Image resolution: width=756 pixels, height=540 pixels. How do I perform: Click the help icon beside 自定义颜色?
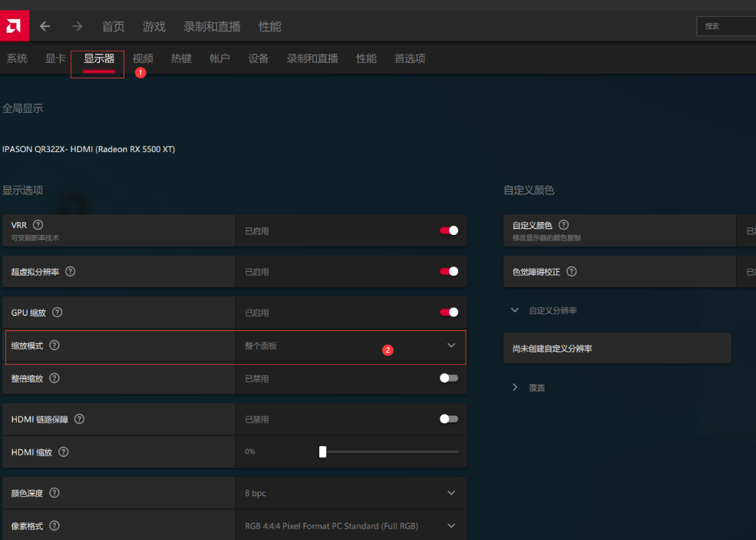point(564,225)
